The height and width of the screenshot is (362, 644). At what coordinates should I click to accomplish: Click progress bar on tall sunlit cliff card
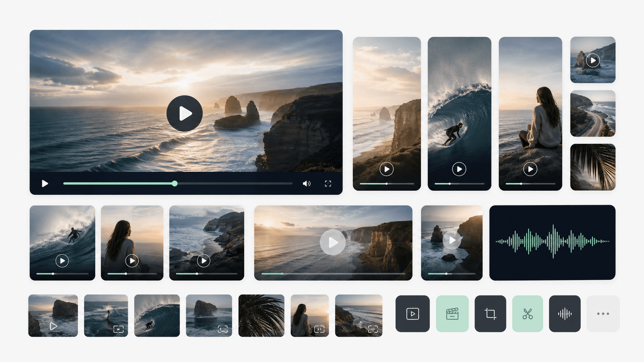[x=387, y=184]
